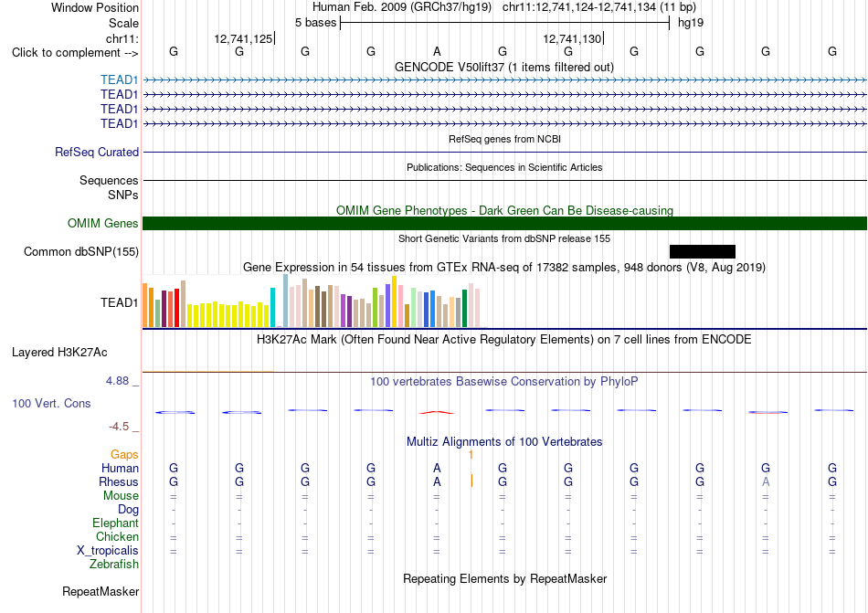The image size is (868, 613).
Task: Select the light-blue TEAD1 GENCODE track label
Action: click(x=119, y=80)
